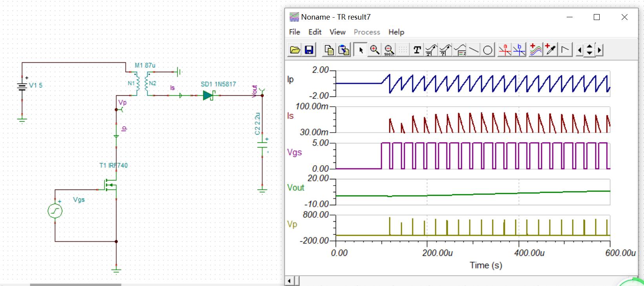
Task: Click the Zoom 100% magnifier icon
Action: point(389,50)
